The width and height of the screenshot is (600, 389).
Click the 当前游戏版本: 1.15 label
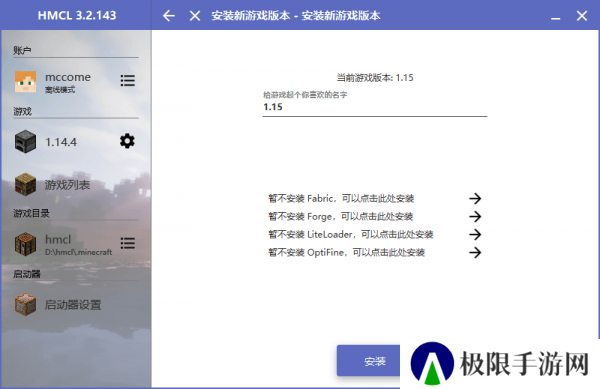375,78
